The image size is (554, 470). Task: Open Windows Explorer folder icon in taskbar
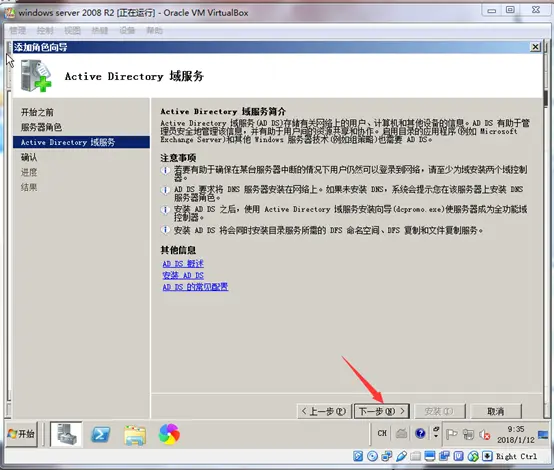pos(135,435)
